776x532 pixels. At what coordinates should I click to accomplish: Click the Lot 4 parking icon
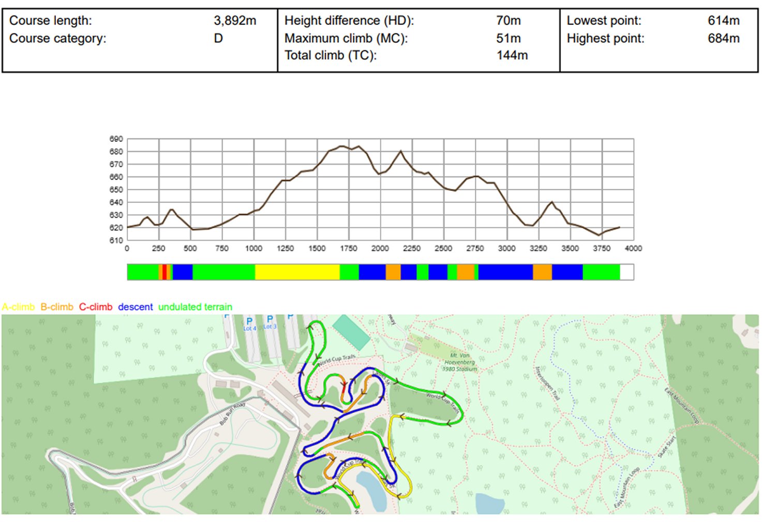tap(249, 322)
